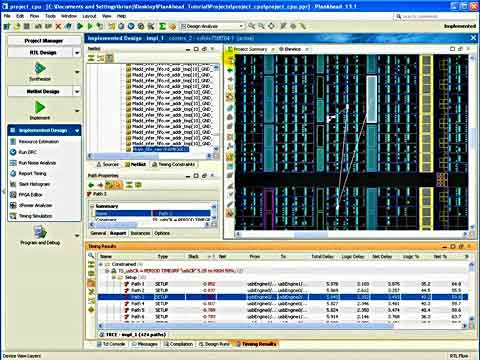Open the Flow menu
Viewport: 480px width, 360px height.
coord(34,16)
